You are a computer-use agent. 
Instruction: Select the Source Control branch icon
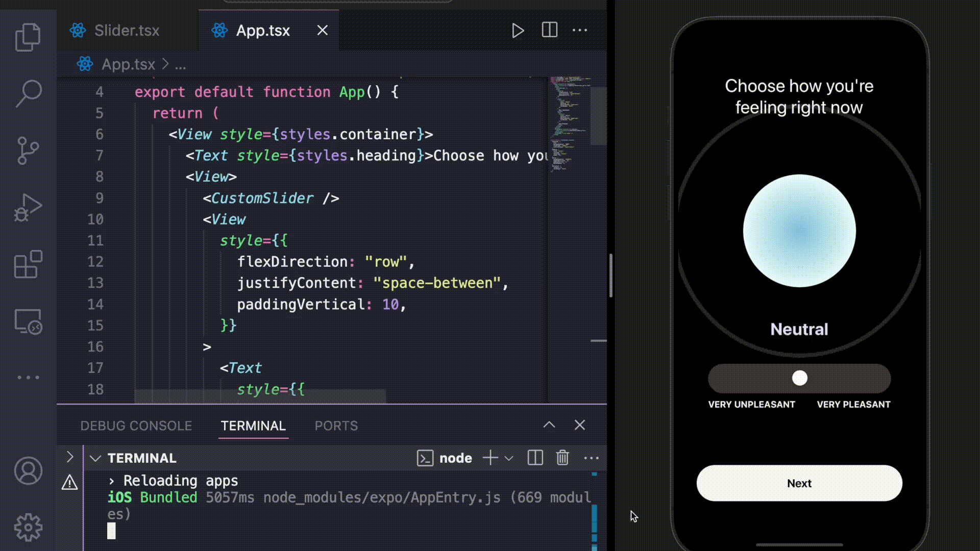(x=28, y=147)
